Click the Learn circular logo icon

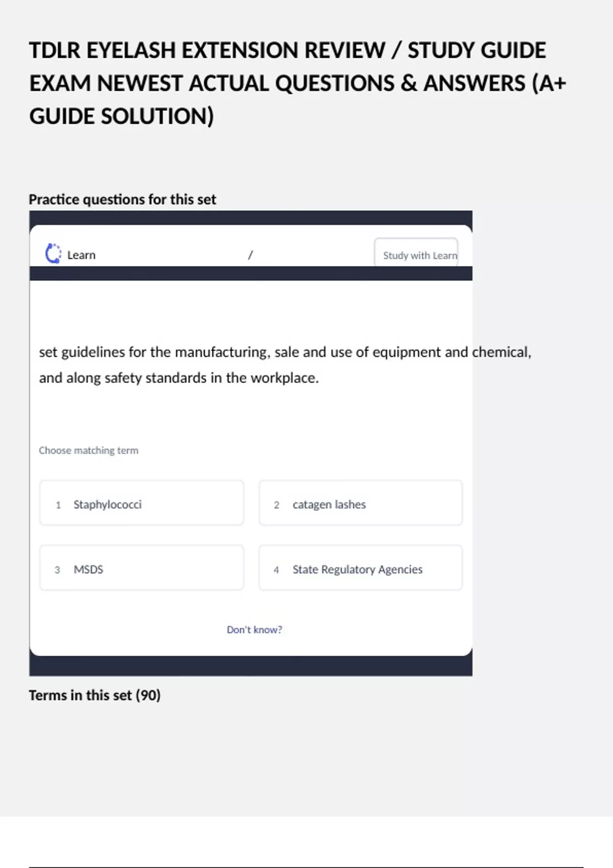click(53, 254)
